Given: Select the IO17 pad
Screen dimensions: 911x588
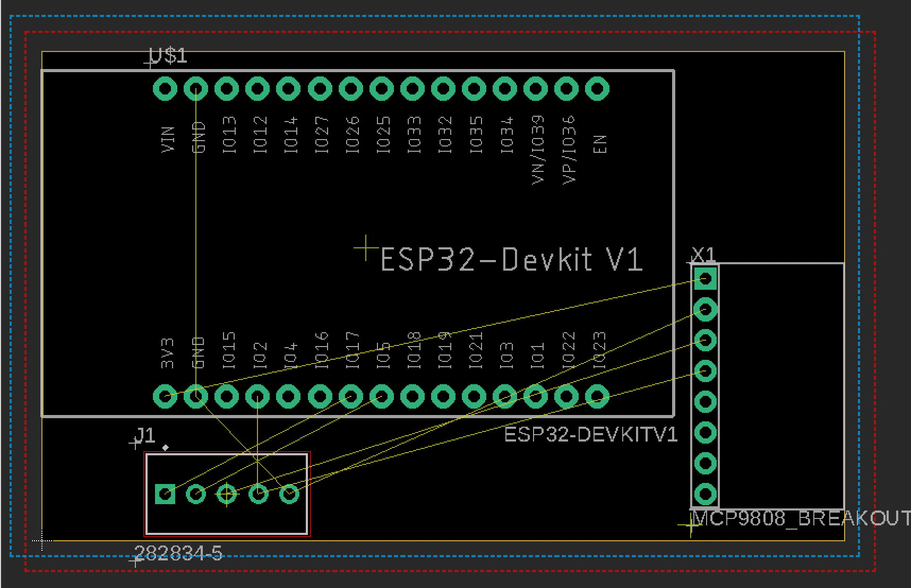Looking at the screenshot, I should coord(350,396).
